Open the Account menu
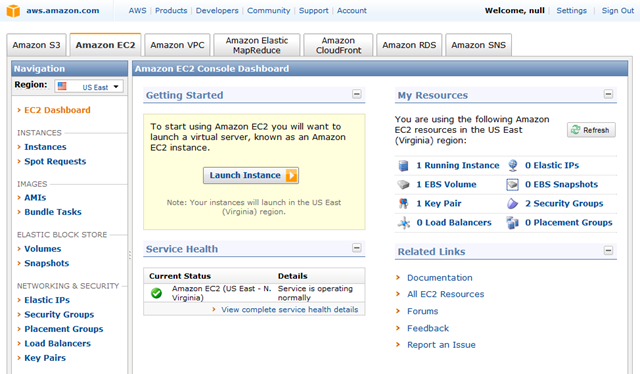The image size is (640, 374). tap(352, 11)
